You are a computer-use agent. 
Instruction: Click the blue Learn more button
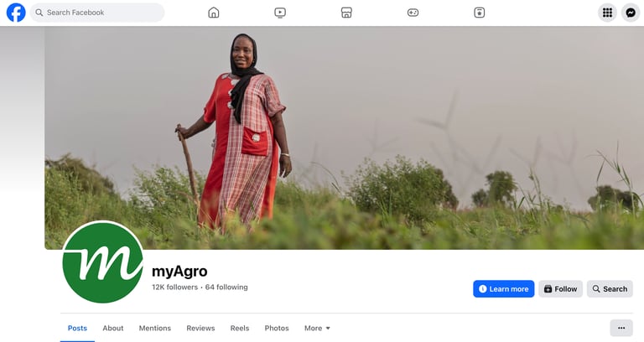pos(503,289)
